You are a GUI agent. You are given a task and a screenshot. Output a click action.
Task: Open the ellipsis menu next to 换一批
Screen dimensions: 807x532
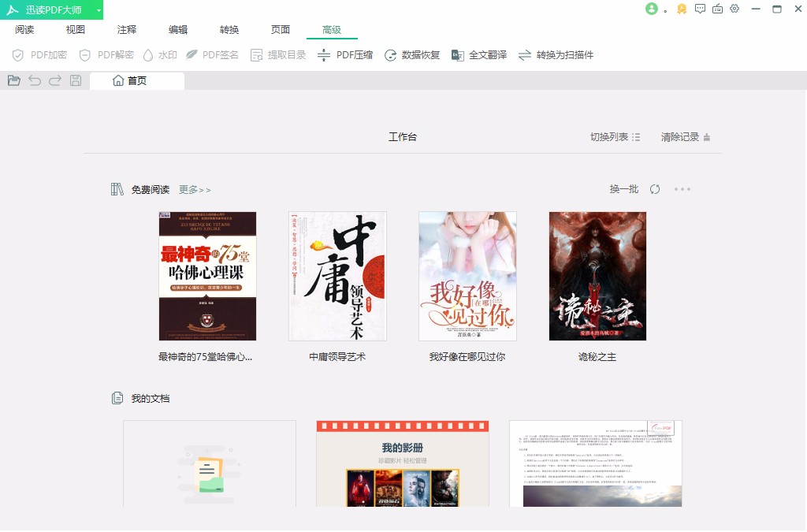point(682,189)
